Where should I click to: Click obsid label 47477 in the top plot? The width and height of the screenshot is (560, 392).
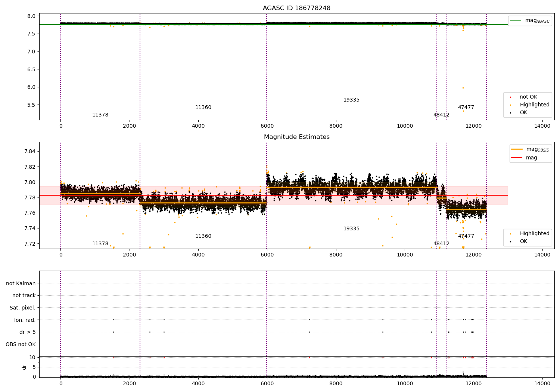pos(466,108)
